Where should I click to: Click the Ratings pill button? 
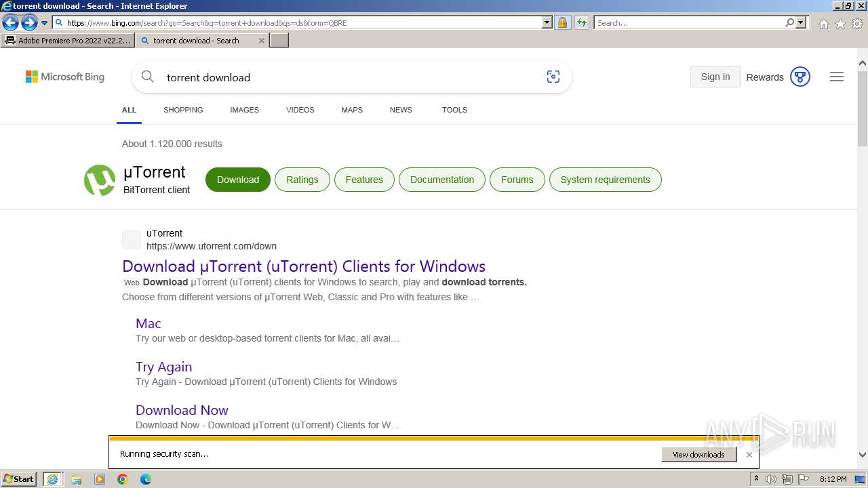pos(302,180)
